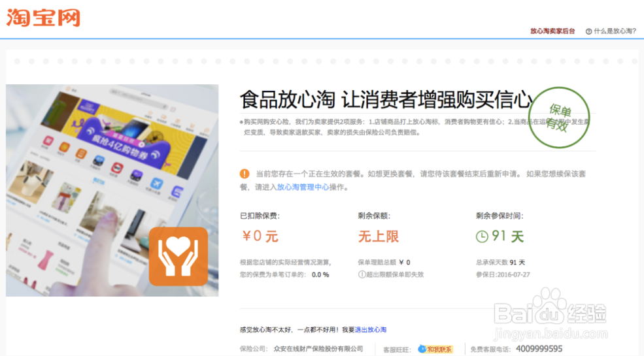Viewport: 644px width, 356px height.
Task: Click the green clock icon
Action: coord(482,236)
